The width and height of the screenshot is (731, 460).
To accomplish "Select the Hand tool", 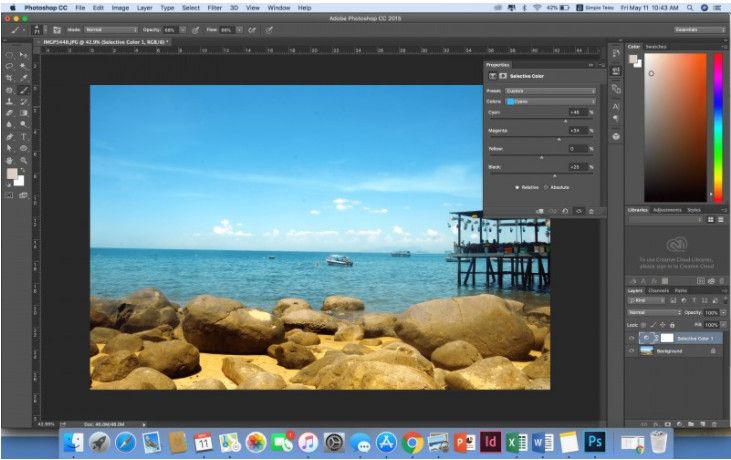I will 9,160.
